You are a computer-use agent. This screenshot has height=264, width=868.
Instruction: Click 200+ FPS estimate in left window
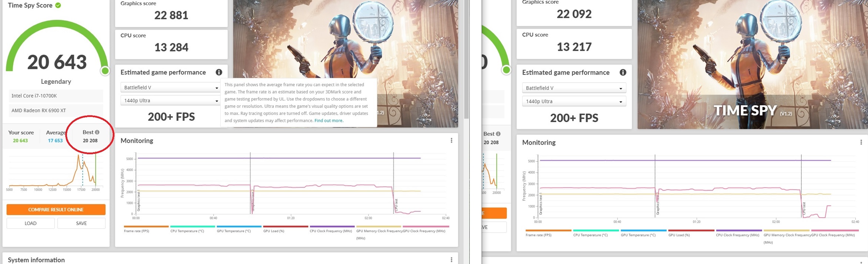[x=171, y=117]
